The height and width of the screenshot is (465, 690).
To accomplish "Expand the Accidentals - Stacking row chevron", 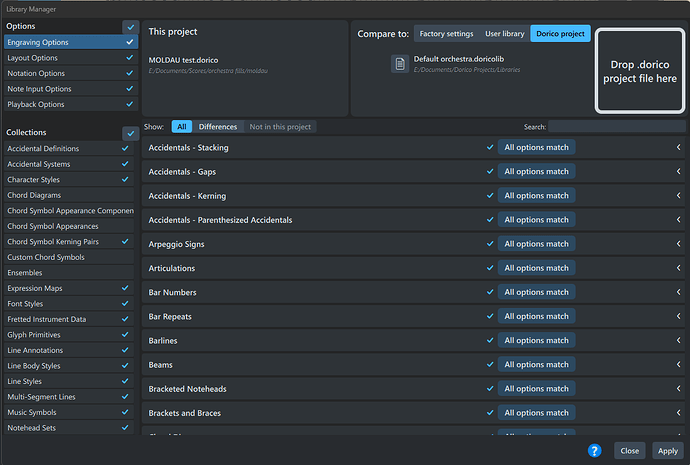I will [x=678, y=147].
